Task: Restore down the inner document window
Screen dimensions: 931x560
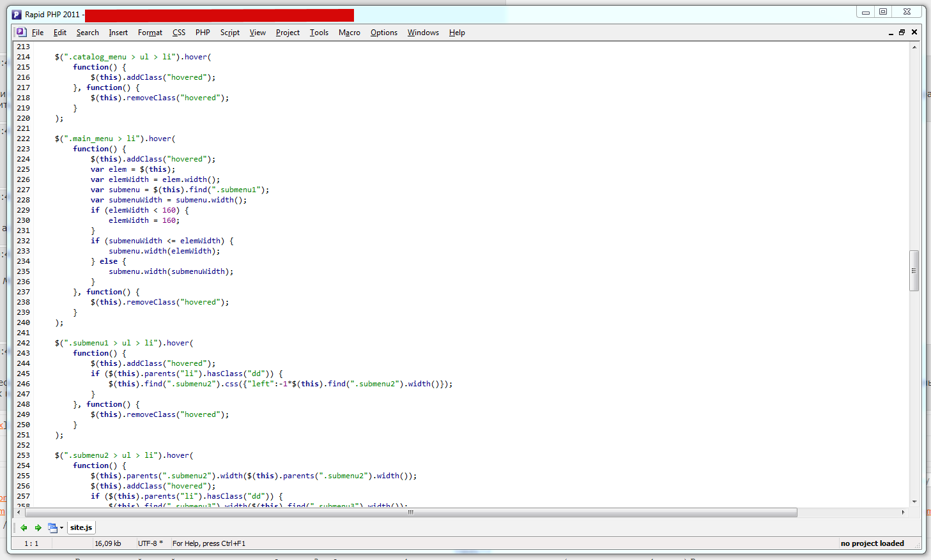Action: pos(902,32)
